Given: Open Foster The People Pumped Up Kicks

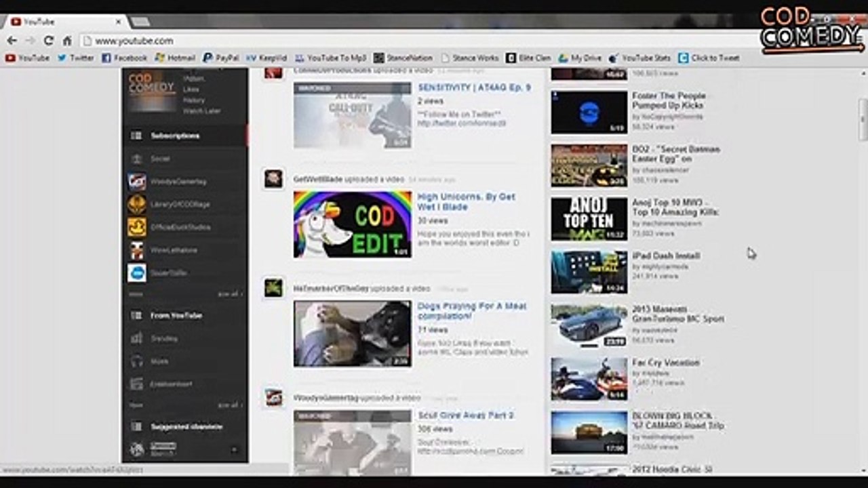Looking at the screenshot, I should [669, 100].
